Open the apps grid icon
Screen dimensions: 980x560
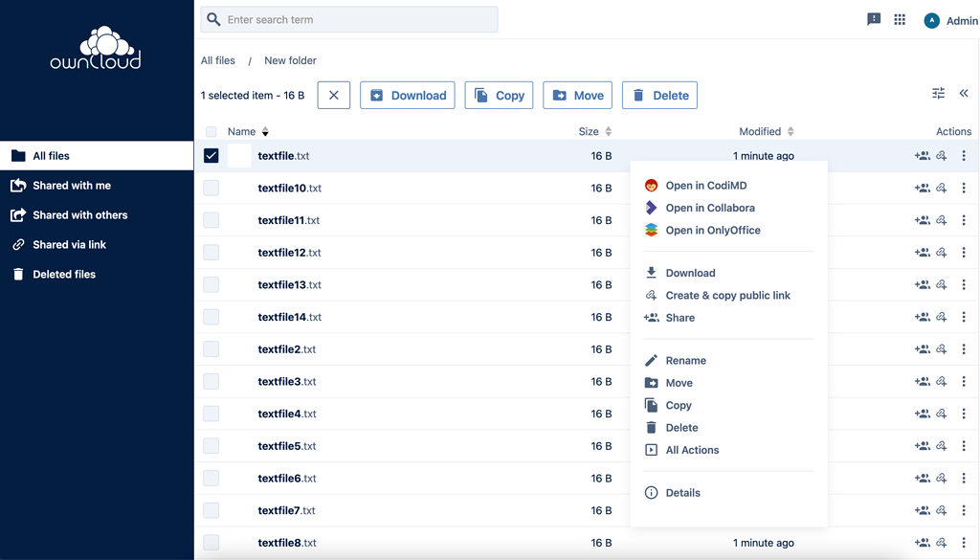[900, 19]
